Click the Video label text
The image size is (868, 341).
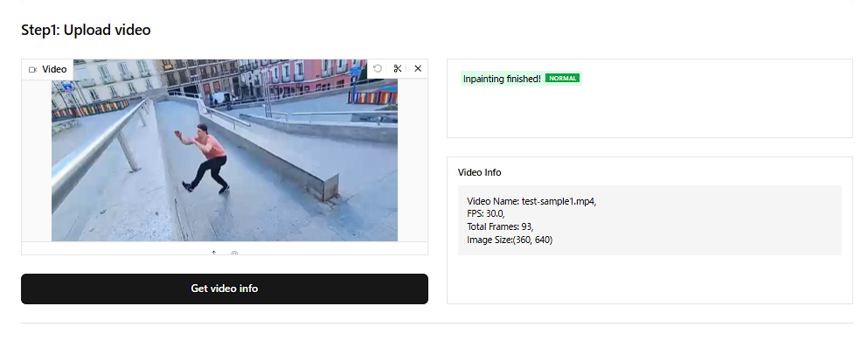pyautogui.click(x=54, y=69)
